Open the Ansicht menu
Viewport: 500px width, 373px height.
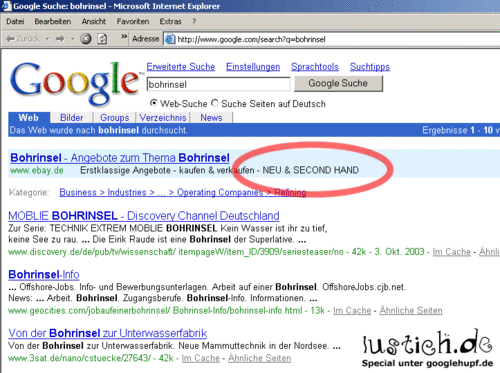[94, 22]
